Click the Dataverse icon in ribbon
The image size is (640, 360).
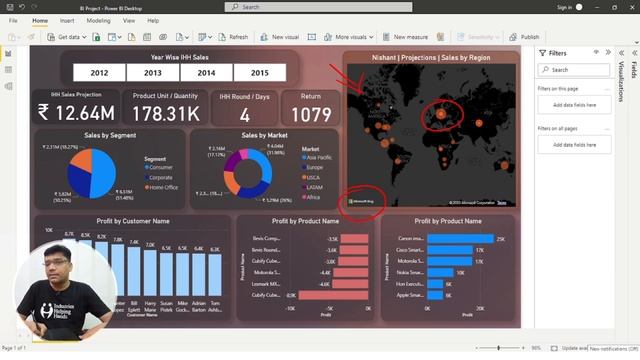point(163,37)
